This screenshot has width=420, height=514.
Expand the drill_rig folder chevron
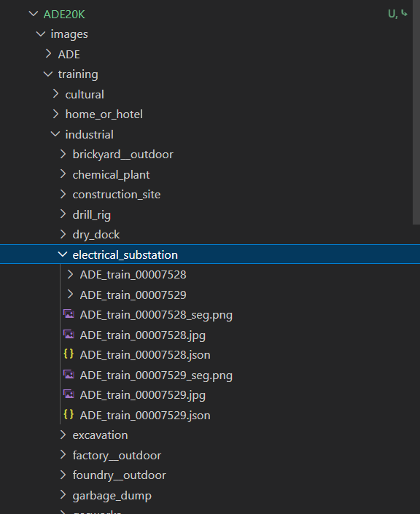pyautogui.click(x=63, y=214)
